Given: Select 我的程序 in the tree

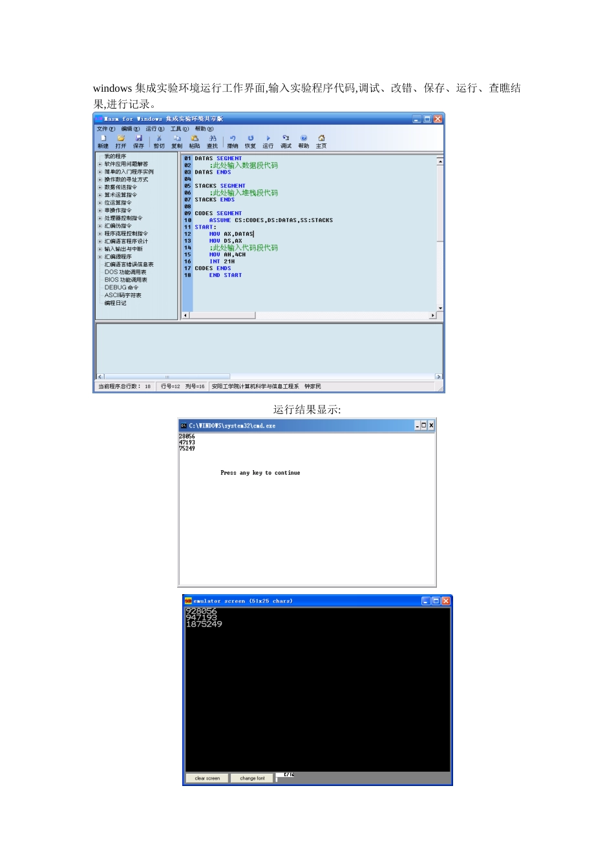Looking at the screenshot, I should [115, 156].
